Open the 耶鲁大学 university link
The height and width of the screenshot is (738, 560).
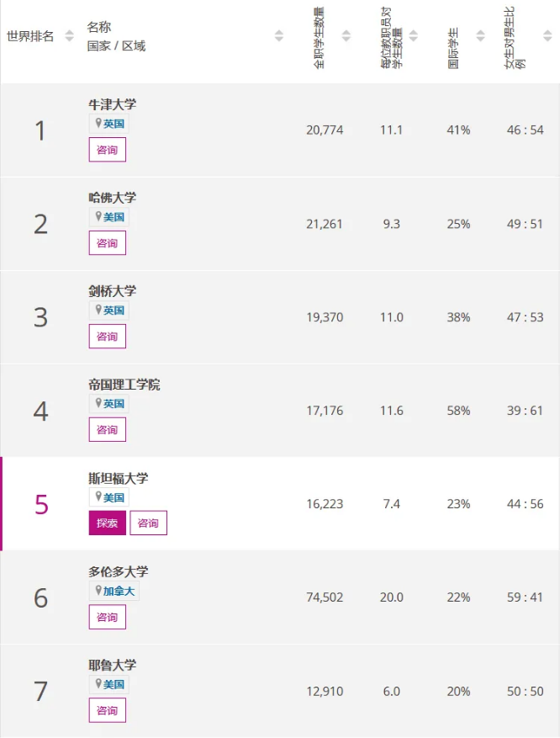pos(113,665)
